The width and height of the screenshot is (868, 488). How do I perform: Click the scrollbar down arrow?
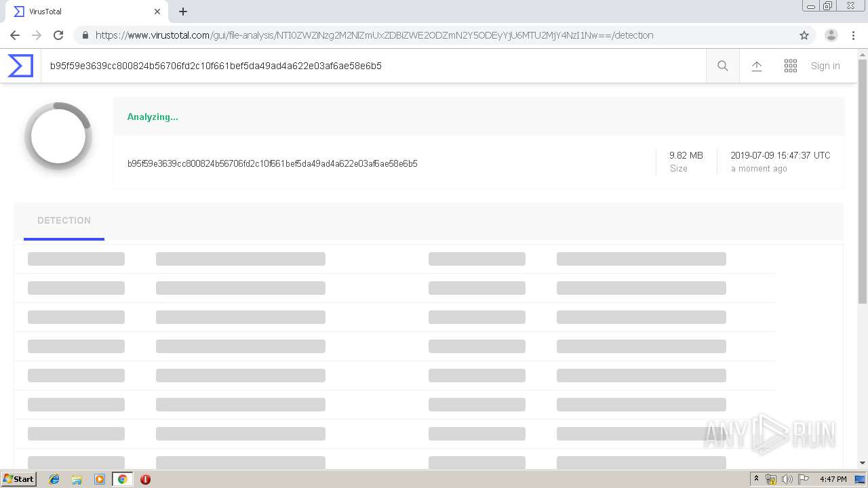863,463
